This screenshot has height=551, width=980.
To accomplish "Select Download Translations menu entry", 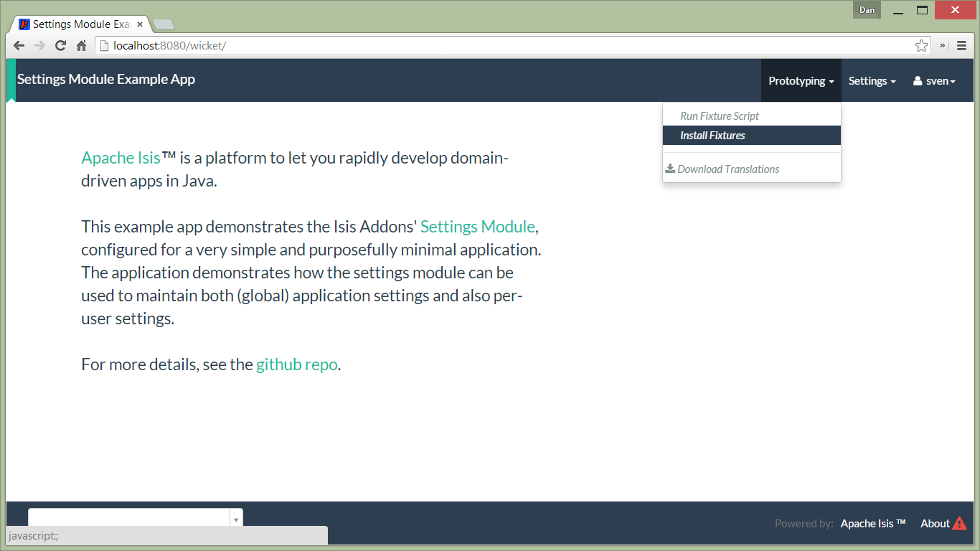I will pyautogui.click(x=752, y=169).
